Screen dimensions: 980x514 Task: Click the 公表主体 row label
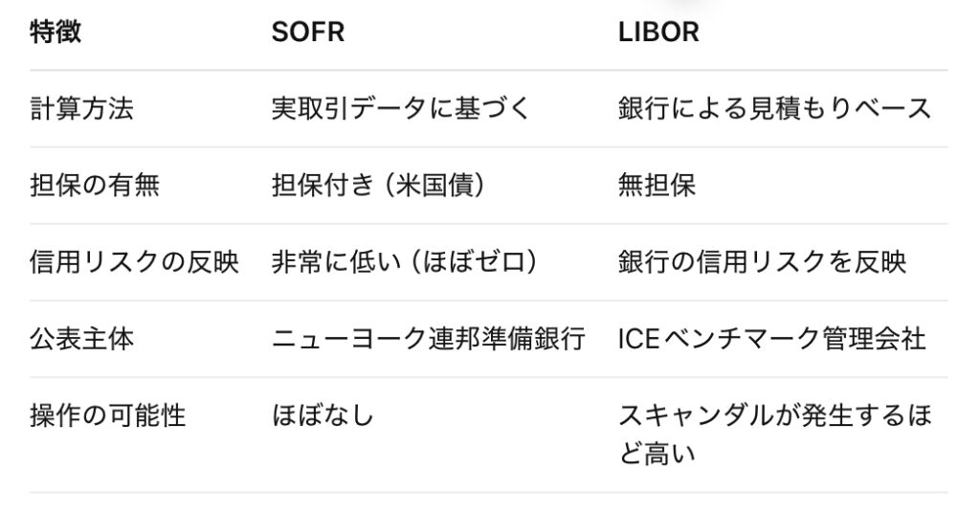(x=81, y=338)
